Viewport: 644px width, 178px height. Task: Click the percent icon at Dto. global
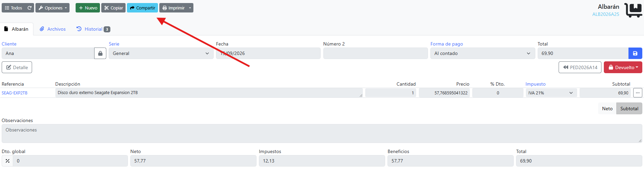pyautogui.click(x=7, y=161)
